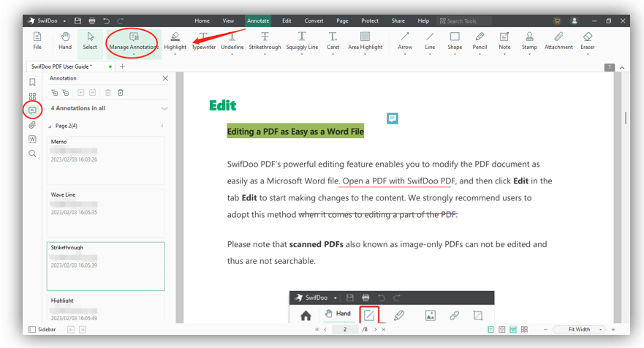Screen dimensions: 644x348
Task: Enable two-page continuous view mode
Action: 524,330
